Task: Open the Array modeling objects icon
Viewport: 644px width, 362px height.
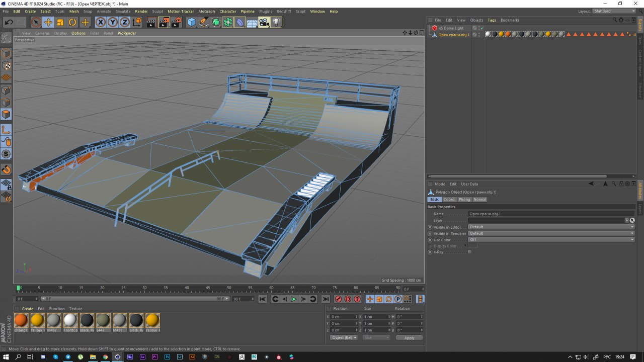Action: 228,22
